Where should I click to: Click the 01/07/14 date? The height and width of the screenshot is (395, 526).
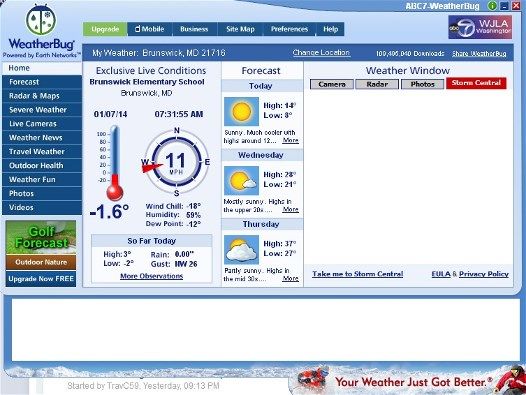click(110, 114)
